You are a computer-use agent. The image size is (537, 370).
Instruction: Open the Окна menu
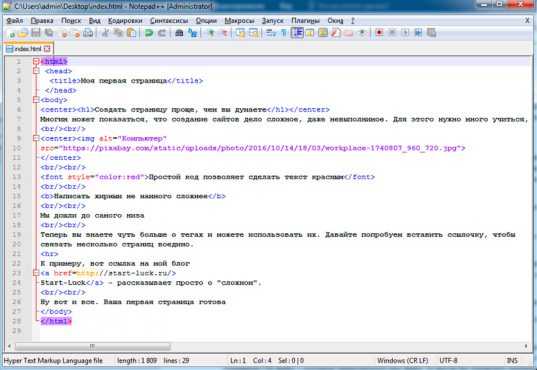click(x=335, y=21)
